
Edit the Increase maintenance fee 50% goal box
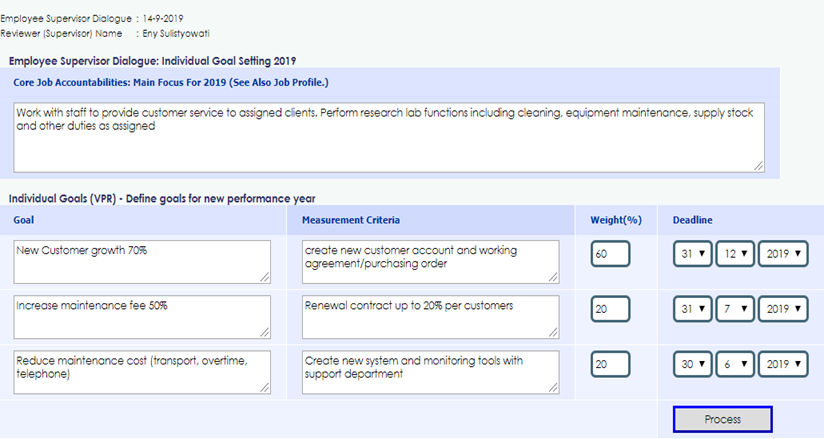(142, 317)
